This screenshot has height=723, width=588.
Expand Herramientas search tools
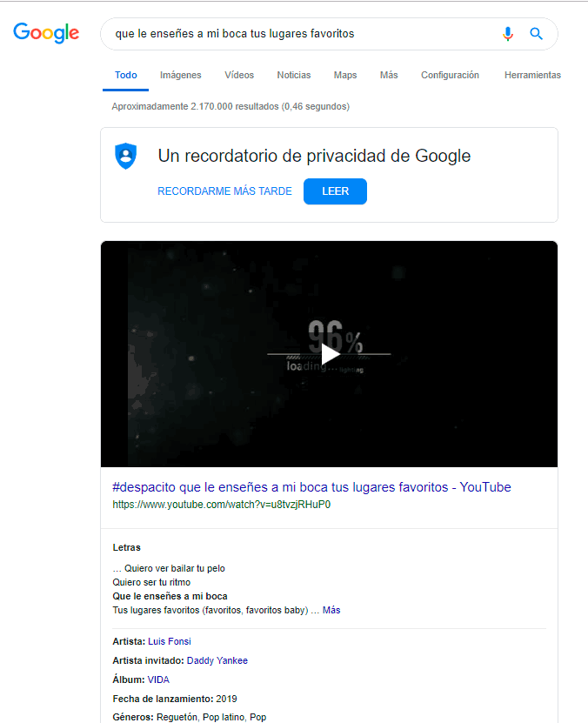coord(532,75)
